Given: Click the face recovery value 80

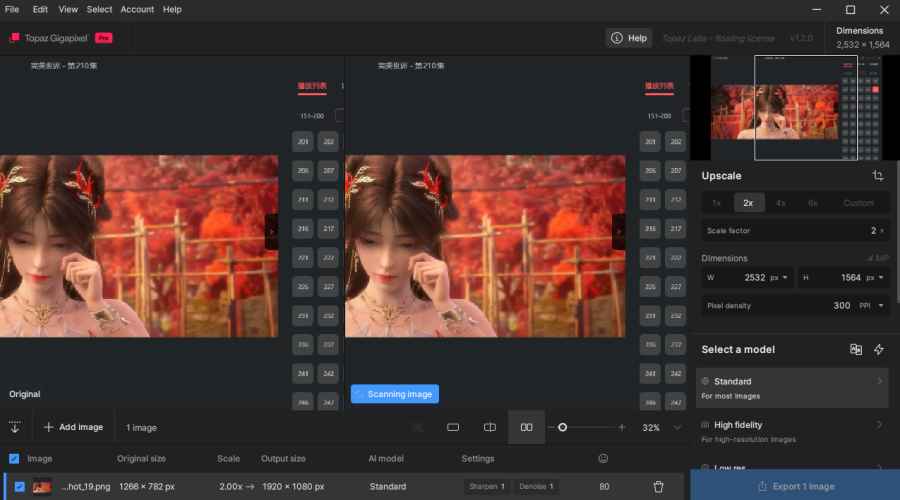Looking at the screenshot, I should (604, 486).
